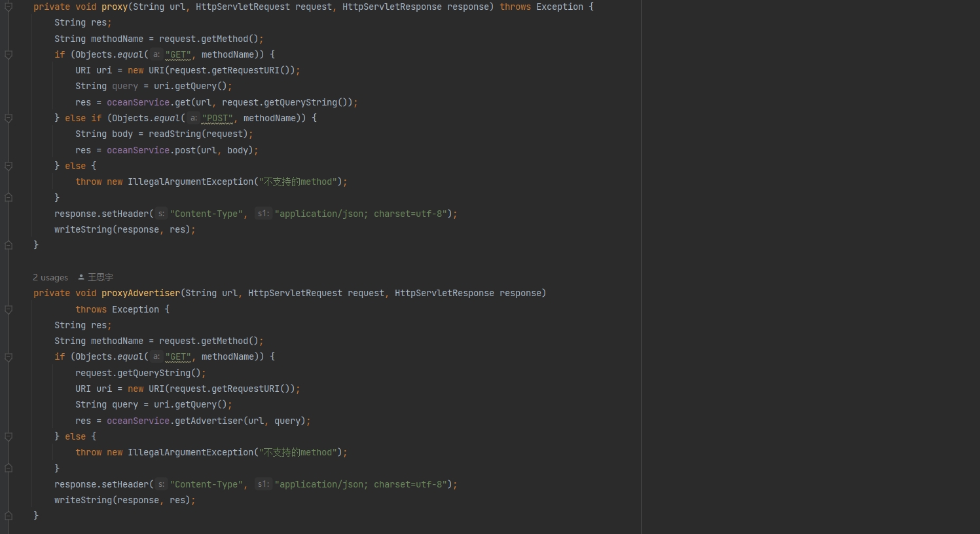Click the "POST" string literal
Screen dimensions: 980x534
click(x=217, y=118)
